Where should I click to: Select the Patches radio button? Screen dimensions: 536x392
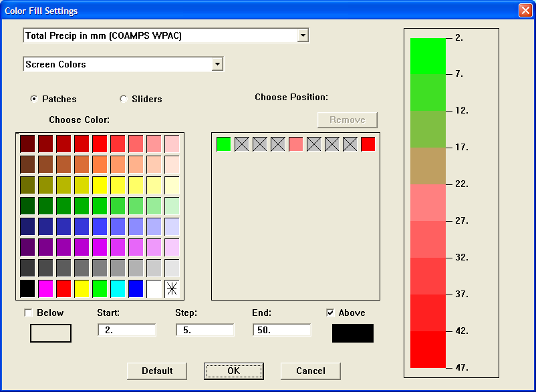pos(33,98)
